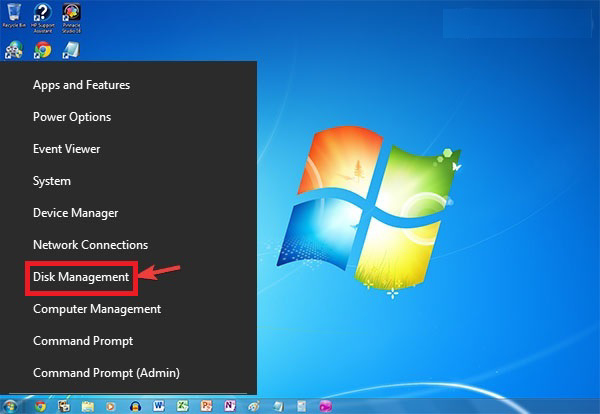Select Power Options menu entry

coord(72,117)
